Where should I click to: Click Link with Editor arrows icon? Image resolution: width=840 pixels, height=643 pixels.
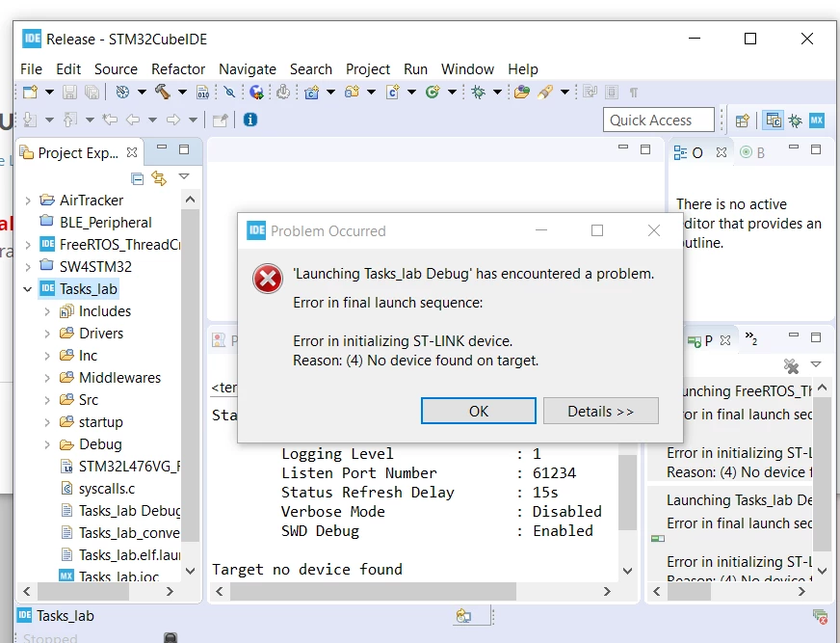[x=159, y=177]
